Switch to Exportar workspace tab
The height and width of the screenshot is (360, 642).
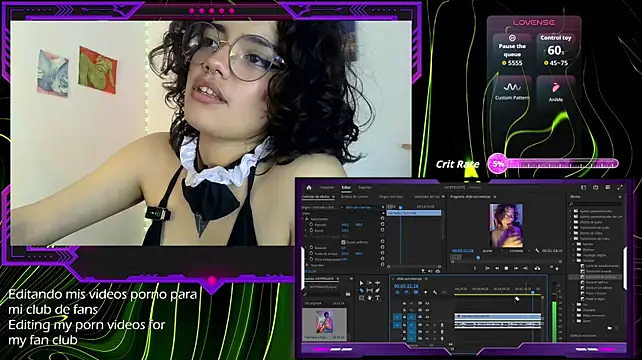click(x=364, y=188)
